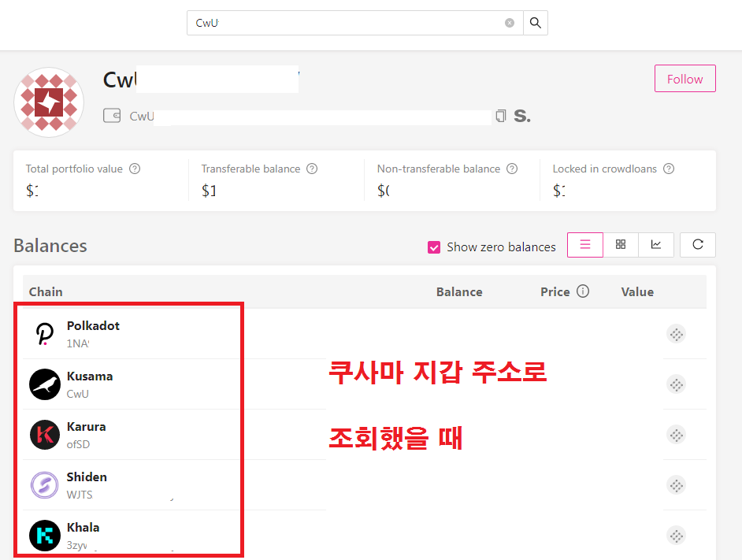Switch to chart view of balances
The height and width of the screenshot is (560, 742).
(x=656, y=245)
